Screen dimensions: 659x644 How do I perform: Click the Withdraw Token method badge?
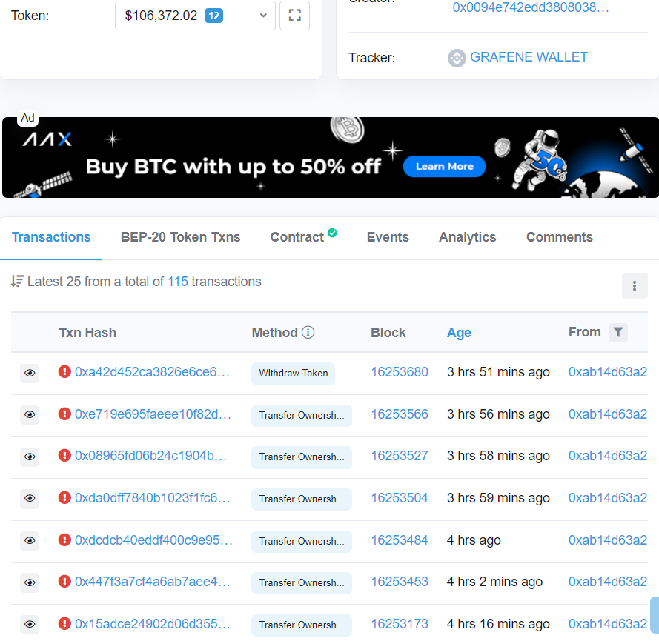pyautogui.click(x=293, y=374)
